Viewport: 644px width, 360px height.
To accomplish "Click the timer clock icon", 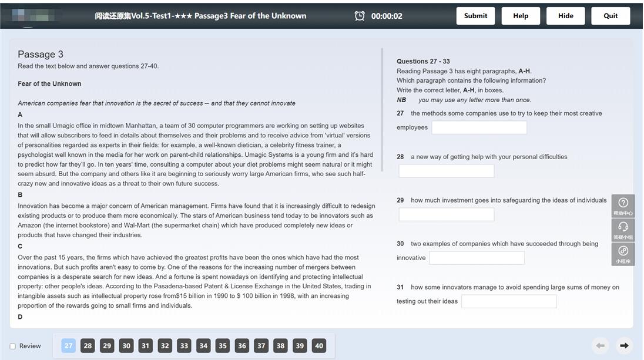I will click(360, 16).
